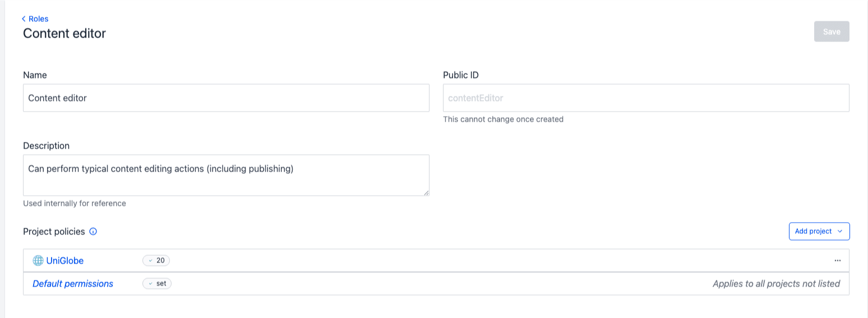Focus the Name input field

tap(226, 98)
